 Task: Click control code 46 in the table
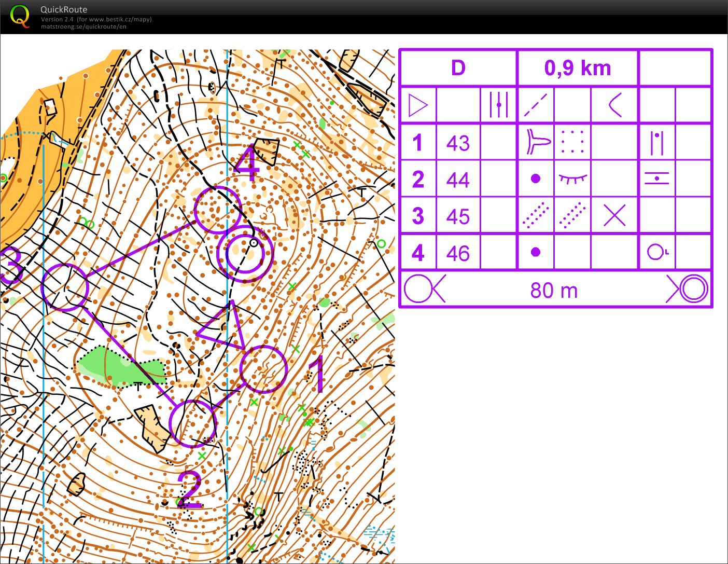(x=458, y=253)
